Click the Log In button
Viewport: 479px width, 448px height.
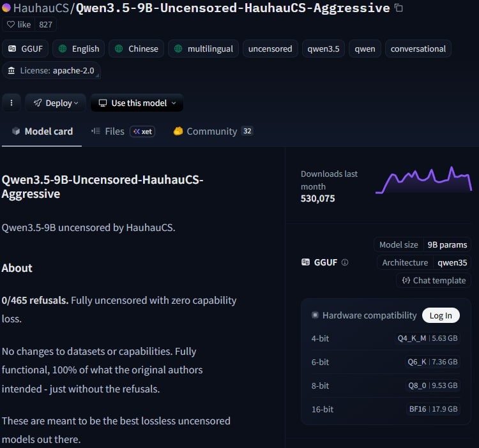point(441,315)
